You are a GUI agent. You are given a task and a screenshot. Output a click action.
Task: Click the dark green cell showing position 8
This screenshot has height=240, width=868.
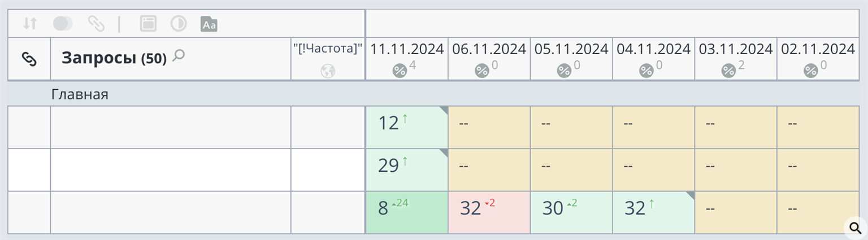406,212
